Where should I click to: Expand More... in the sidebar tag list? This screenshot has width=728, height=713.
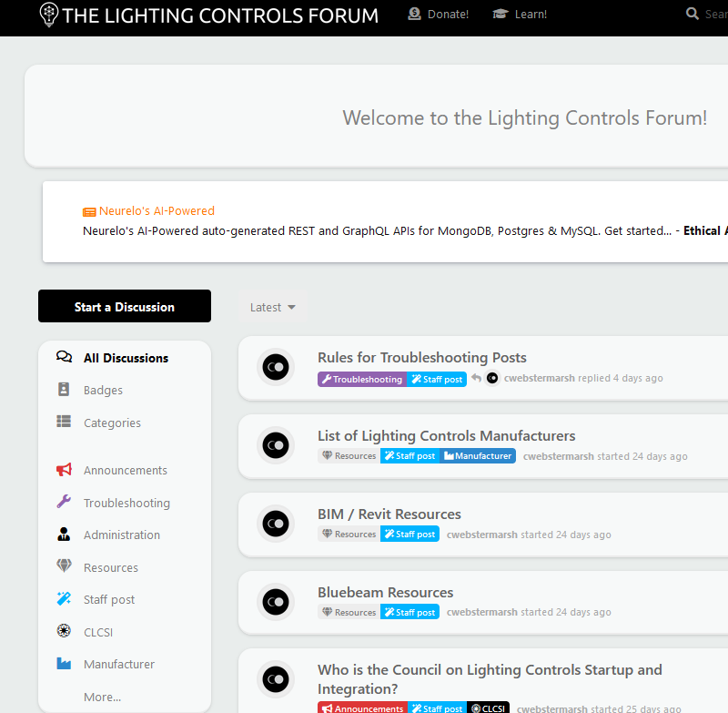coord(102,697)
